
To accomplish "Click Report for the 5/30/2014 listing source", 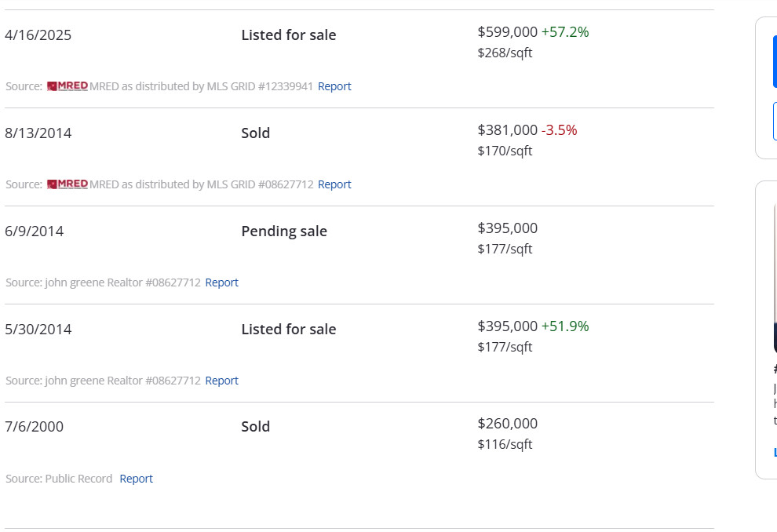I will click(221, 381).
